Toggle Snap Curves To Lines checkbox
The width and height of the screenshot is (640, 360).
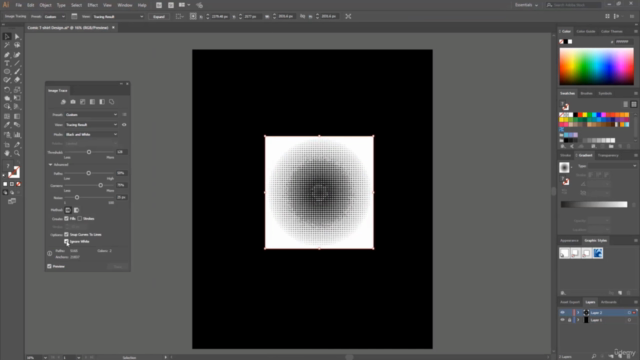[67, 235]
